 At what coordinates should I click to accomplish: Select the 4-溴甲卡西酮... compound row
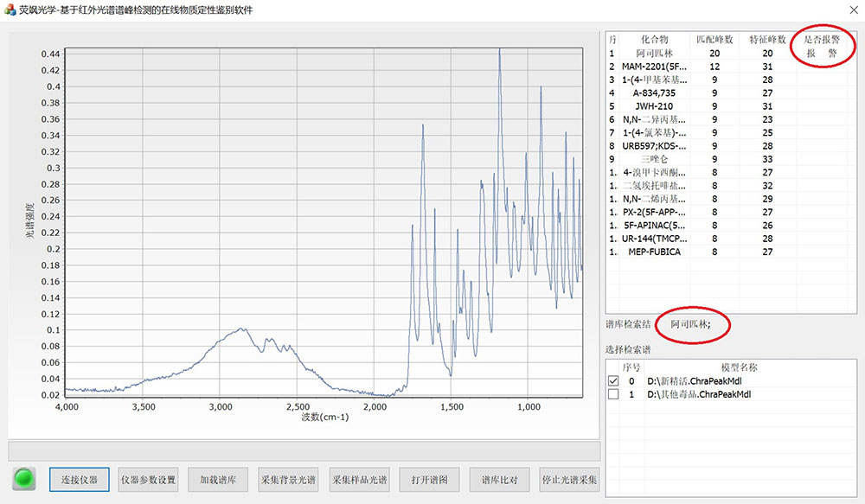(x=731, y=172)
